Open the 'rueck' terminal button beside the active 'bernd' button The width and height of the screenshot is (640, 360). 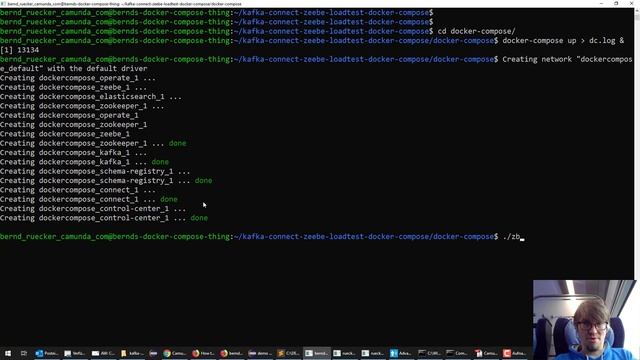344,353
